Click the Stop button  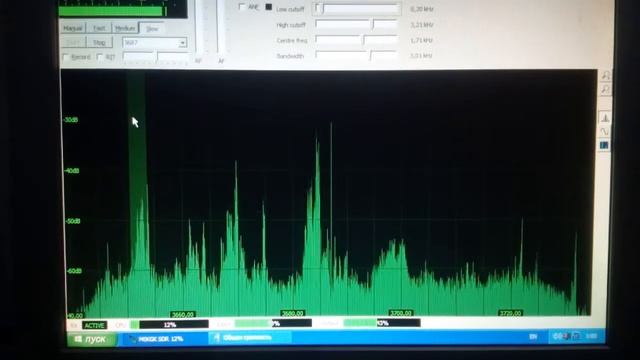99,42
